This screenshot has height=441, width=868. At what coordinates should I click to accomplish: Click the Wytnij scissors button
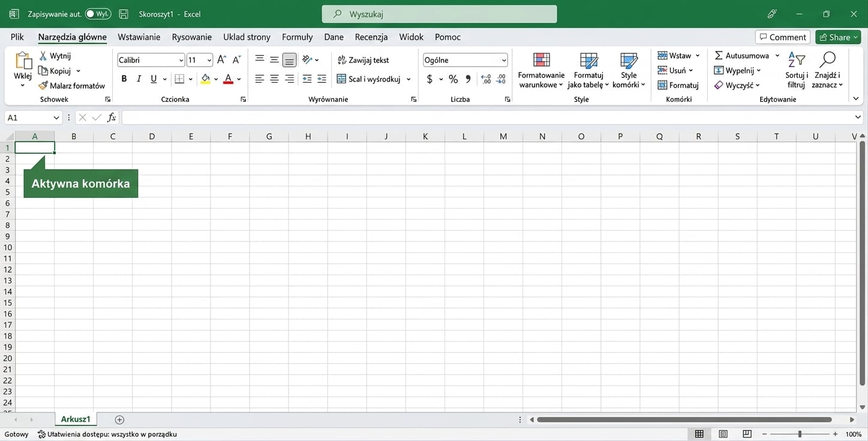(x=55, y=56)
